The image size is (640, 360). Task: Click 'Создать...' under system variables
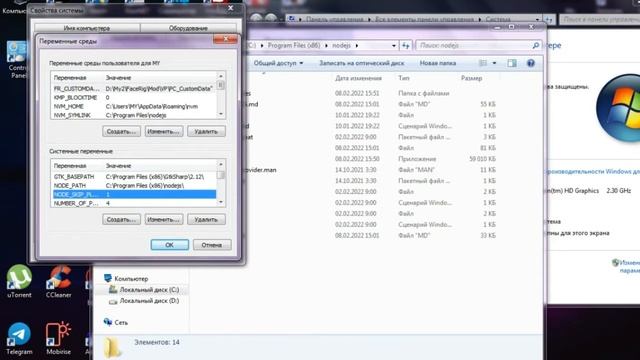pyautogui.click(x=121, y=220)
